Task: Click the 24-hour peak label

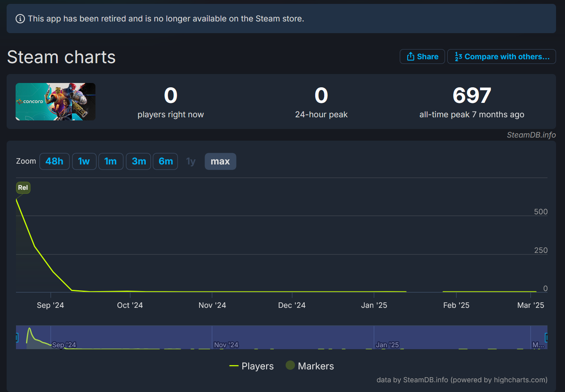Action: pos(321,115)
